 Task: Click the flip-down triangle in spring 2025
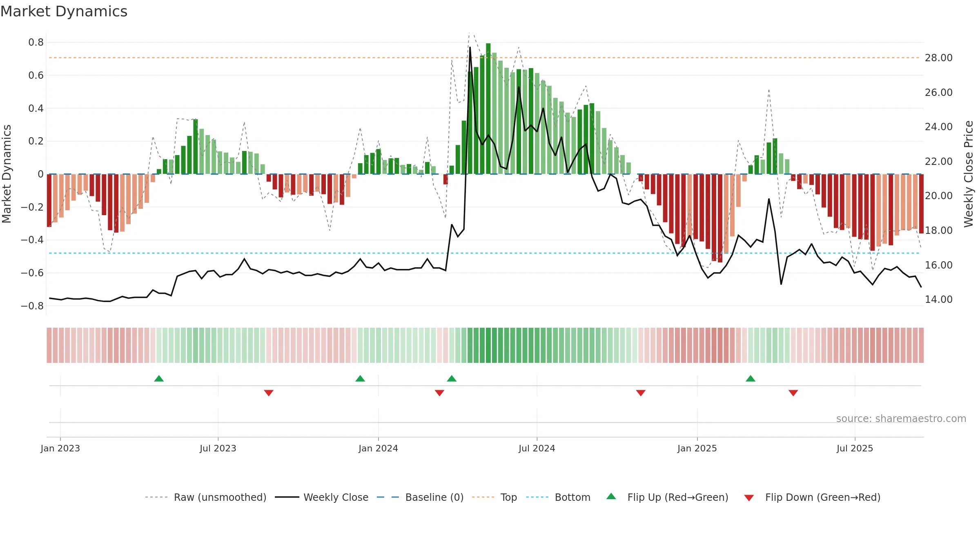pyautogui.click(x=793, y=393)
